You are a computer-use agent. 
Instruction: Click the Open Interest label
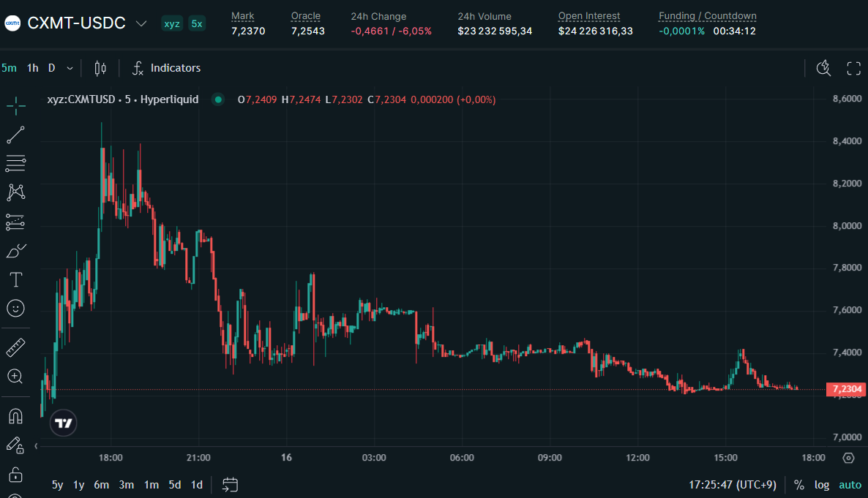click(x=589, y=17)
